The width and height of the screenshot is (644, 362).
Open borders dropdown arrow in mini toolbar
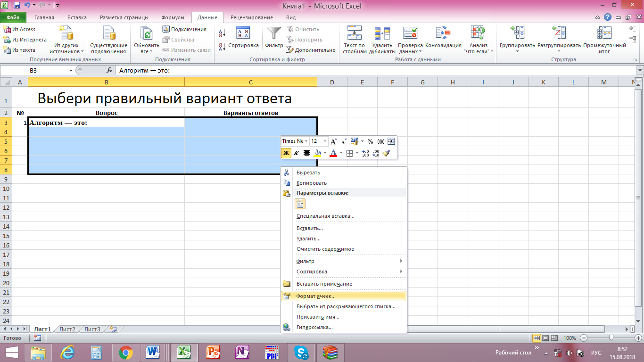click(x=357, y=153)
